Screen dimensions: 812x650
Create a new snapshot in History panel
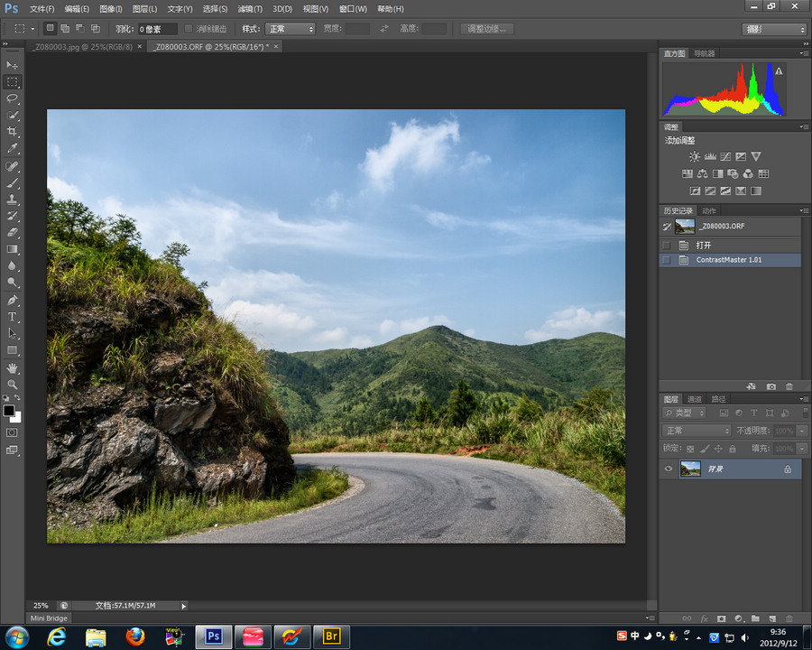[771, 386]
